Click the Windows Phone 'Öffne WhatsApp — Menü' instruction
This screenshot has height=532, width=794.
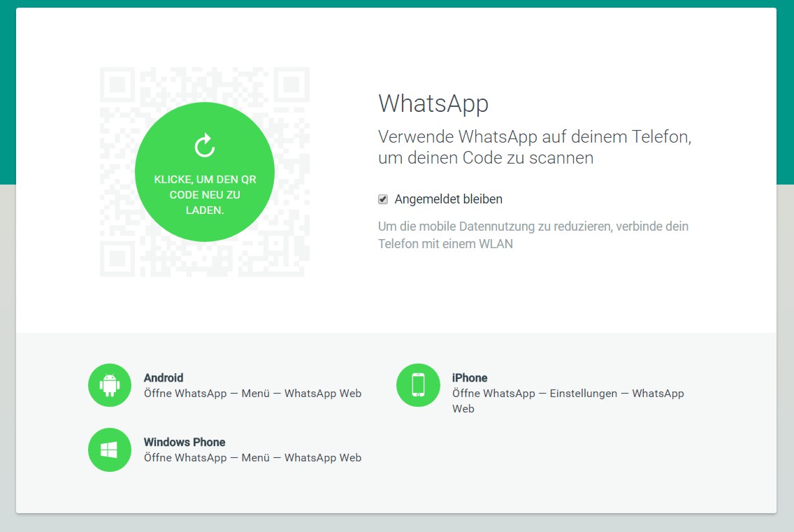point(253,457)
